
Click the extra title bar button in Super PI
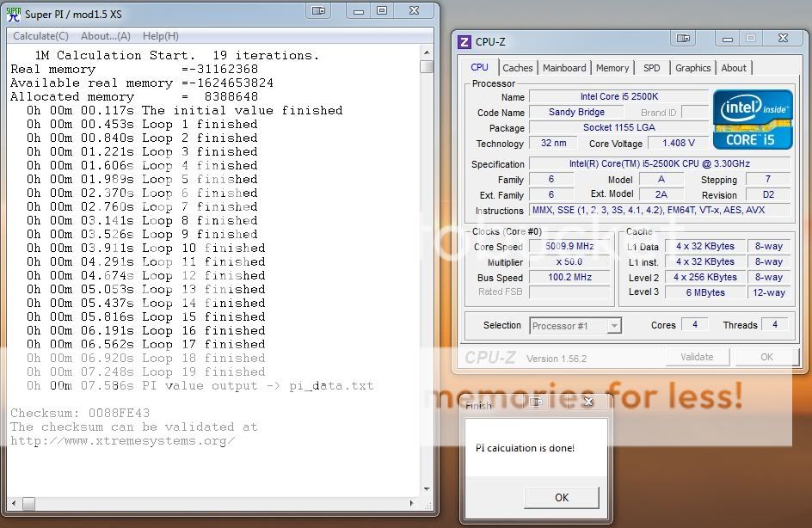point(318,11)
